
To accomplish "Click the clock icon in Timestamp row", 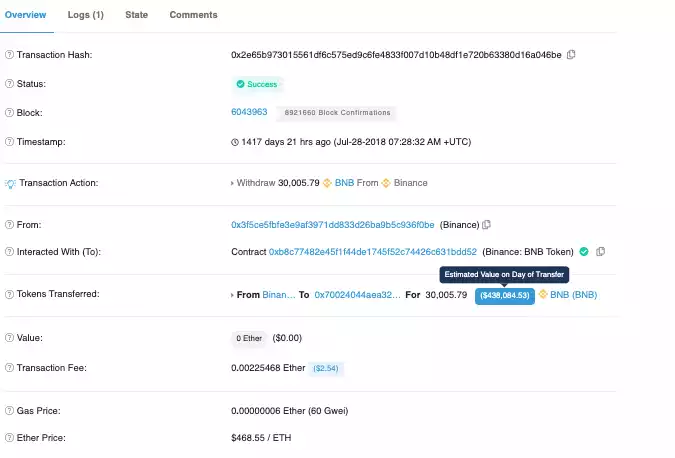I will point(235,142).
